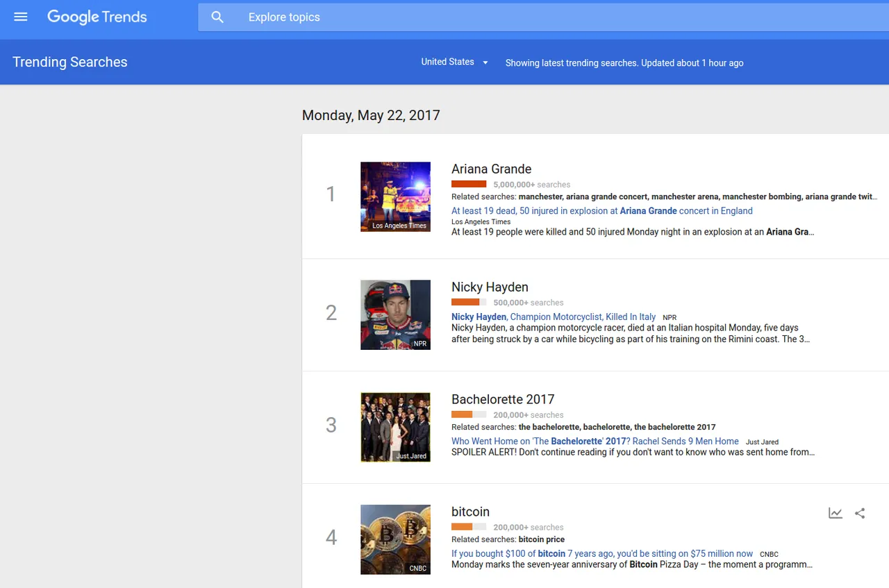Click the 'Monday, May 22, 2017' date heading
This screenshot has height=588, width=889.
[x=371, y=115]
